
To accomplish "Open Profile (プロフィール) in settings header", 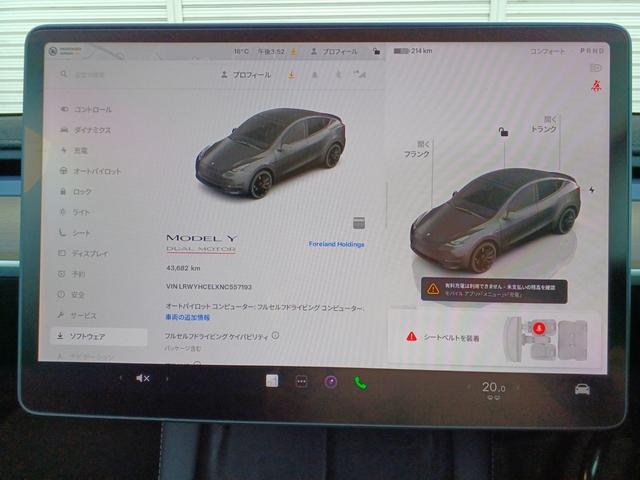I will (x=246, y=75).
